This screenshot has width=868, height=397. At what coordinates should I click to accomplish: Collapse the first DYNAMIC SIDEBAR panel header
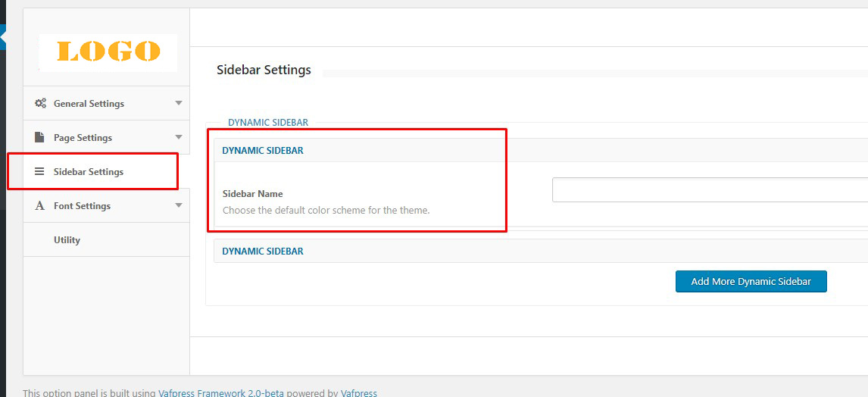pos(263,151)
